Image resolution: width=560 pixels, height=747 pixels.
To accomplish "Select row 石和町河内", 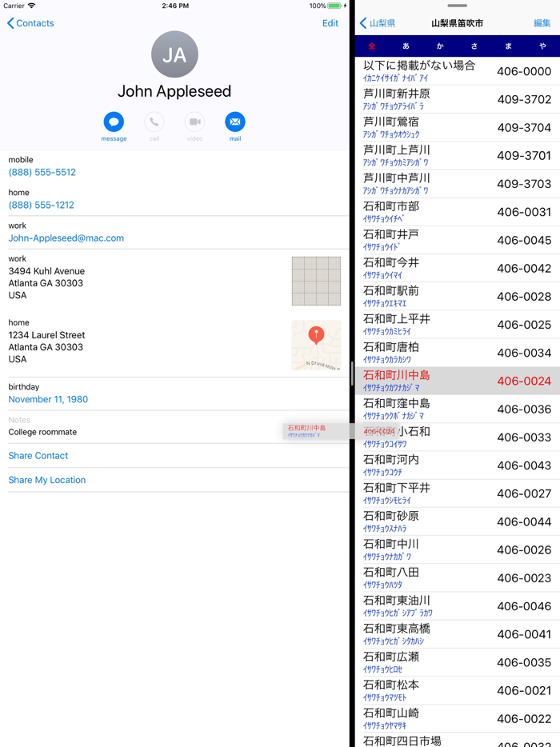I will pos(458,465).
